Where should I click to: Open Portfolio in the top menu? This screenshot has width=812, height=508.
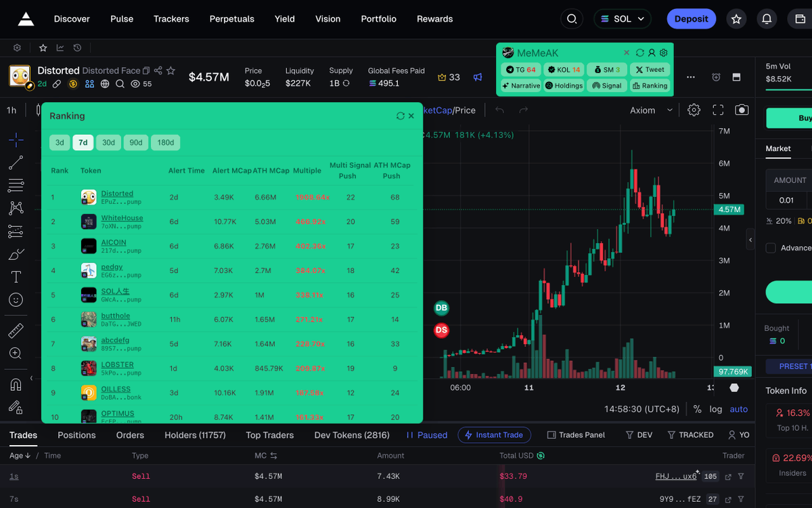tap(379, 19)
